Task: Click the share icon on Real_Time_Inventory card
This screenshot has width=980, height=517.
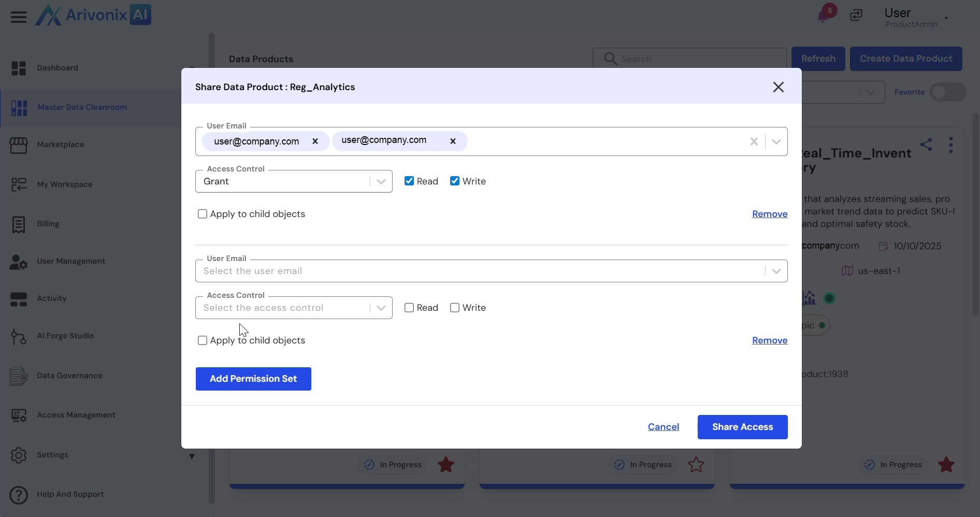Action: tap(926, 145)
